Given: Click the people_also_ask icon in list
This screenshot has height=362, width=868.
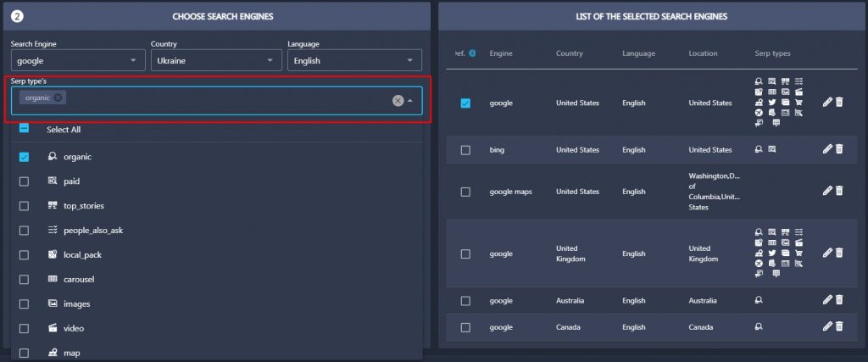Looking at the screenshot, I should coord(53,230).
